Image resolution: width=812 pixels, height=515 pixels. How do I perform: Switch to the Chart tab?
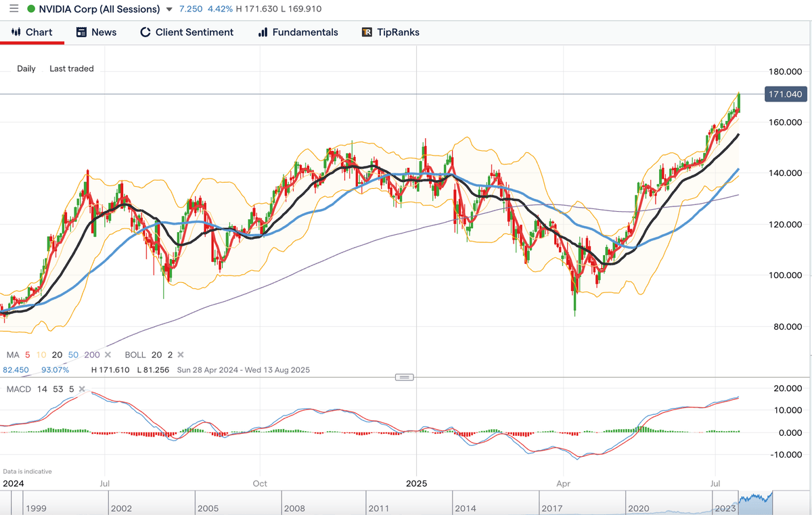pos(32,32)
